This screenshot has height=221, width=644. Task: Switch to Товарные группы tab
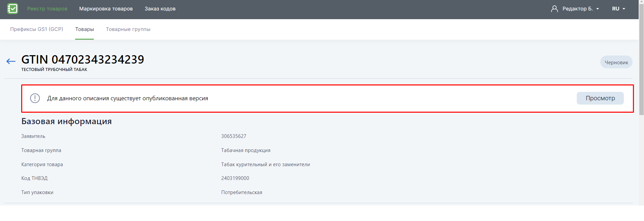pyautogui.click(x=128, y=29)
